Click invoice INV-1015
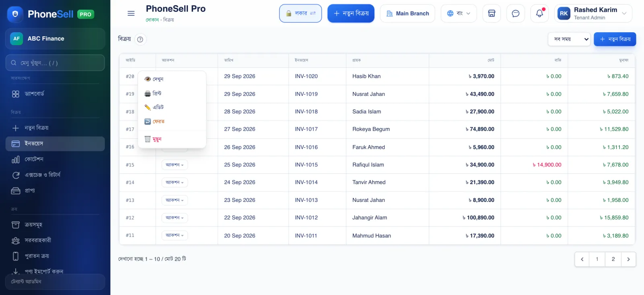This screenshot has height=295, width=644. pyautogui.click(x=306, y=165)
